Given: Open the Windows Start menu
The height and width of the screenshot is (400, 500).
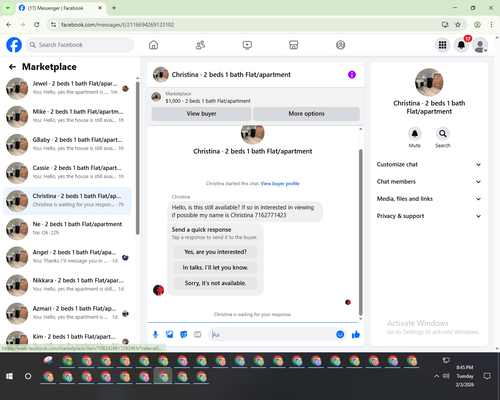Looking at the screenshot, I should [9, 376].
